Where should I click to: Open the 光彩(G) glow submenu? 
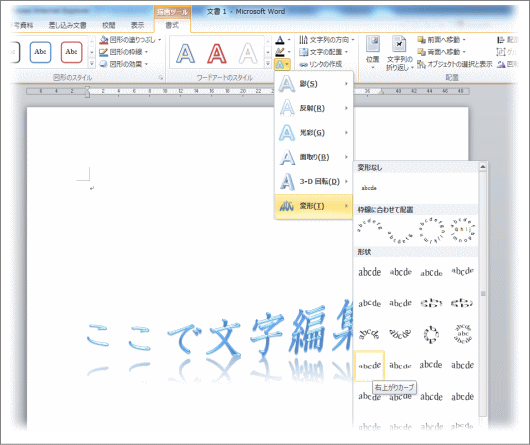pyautogui.click(x=314, y=132)
